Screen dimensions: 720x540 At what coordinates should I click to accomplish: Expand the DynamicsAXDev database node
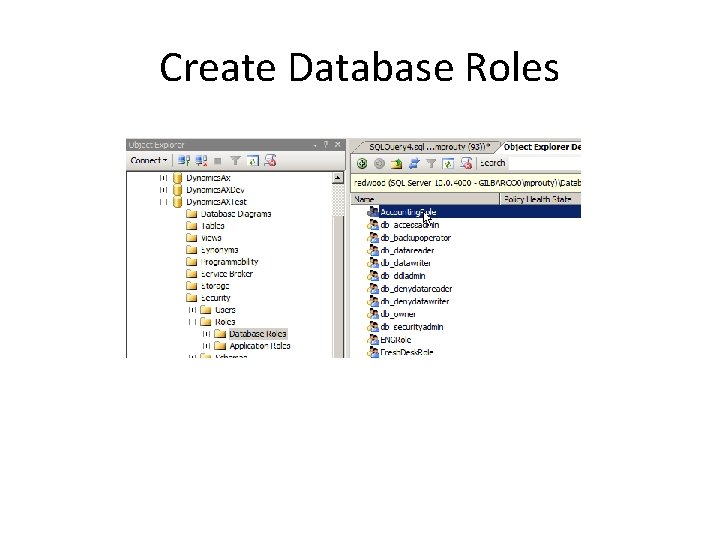pyautogui.click(x=163, y=190)
